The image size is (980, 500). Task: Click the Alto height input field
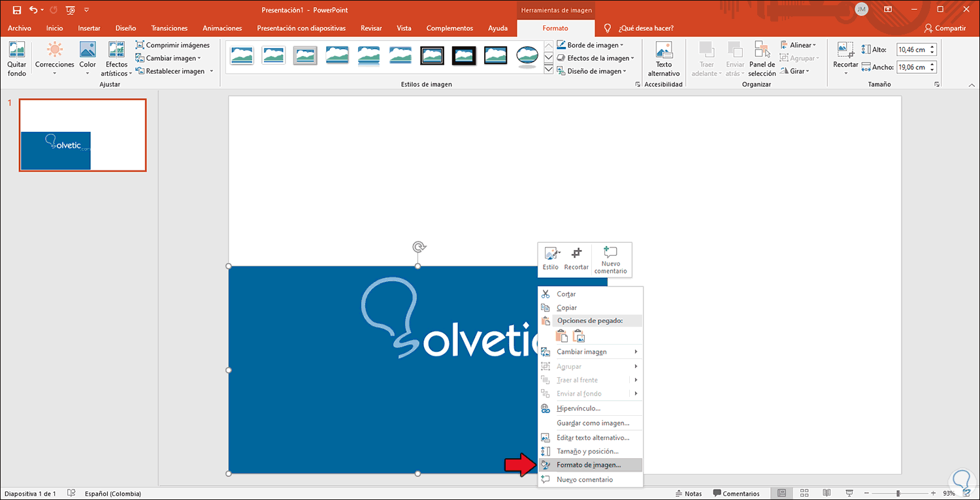click(x=911, y=50)
